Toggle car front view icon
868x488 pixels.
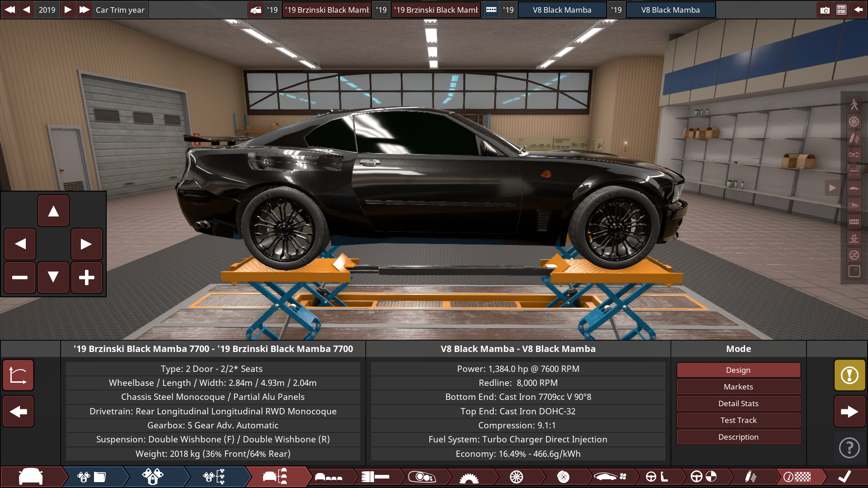(x=854, y=171)
